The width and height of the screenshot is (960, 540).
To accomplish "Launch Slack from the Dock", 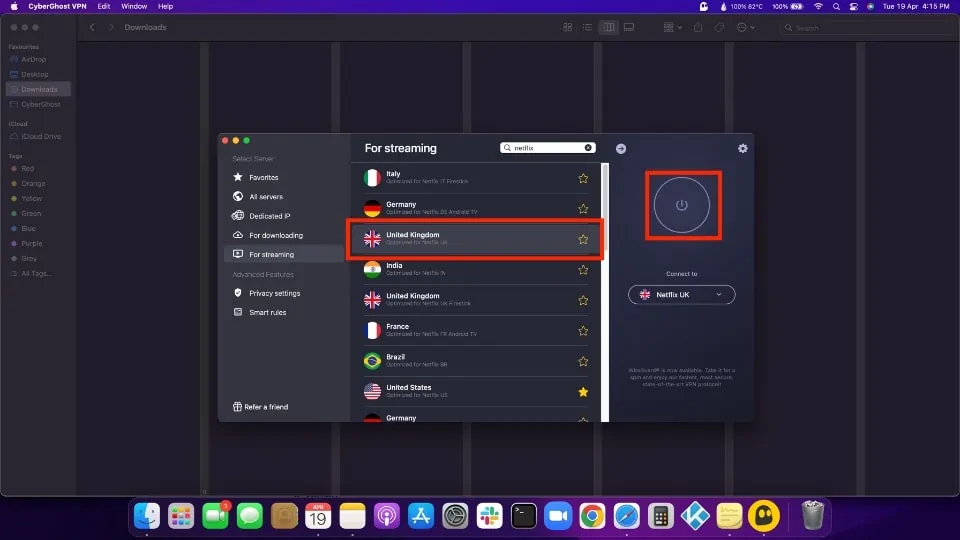I will coord(489,516).
